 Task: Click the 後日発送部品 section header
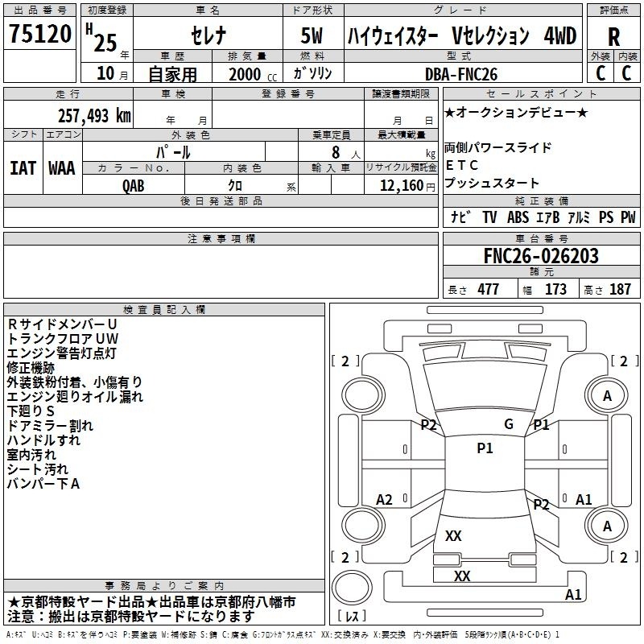[221, 200]
